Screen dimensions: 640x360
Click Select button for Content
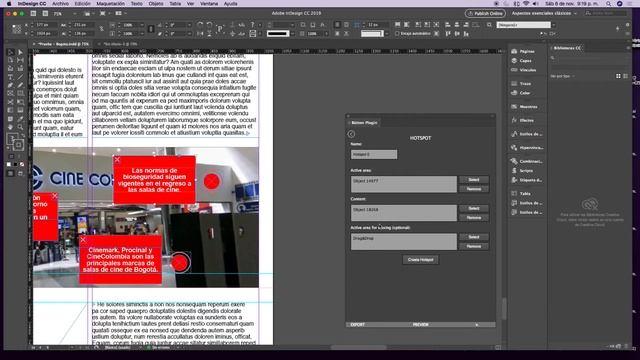click(x=473, y=208)
